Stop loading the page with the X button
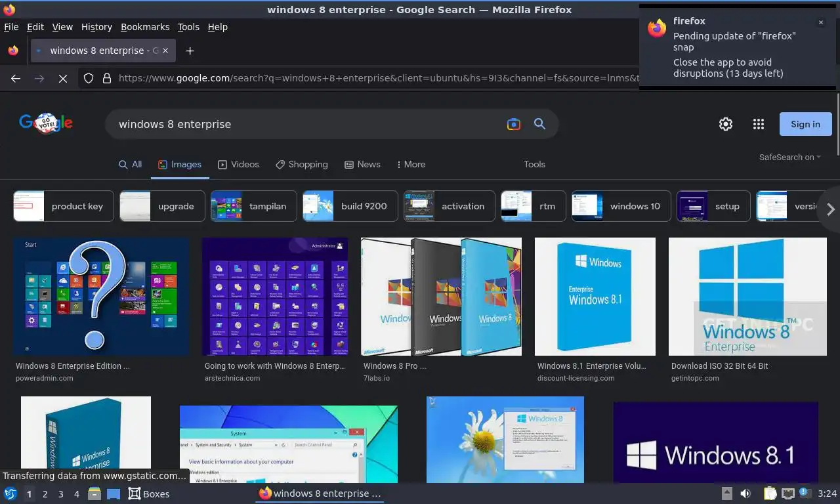840x504 pixels. click(63, 78)
